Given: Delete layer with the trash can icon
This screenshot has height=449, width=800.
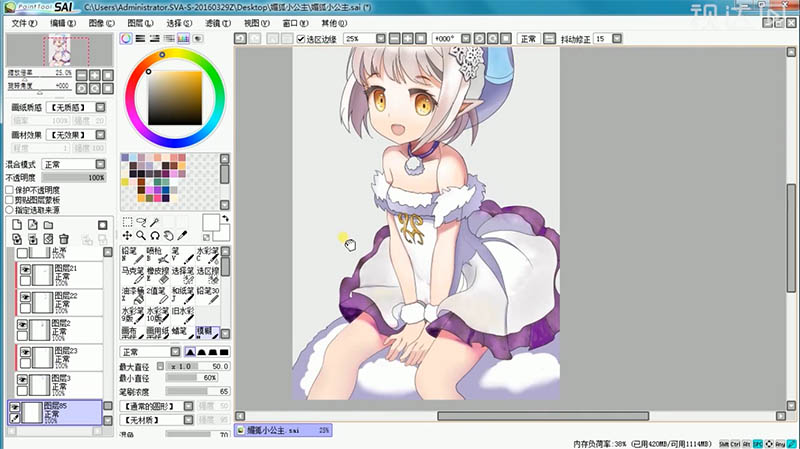Looking at the screenshot, I should [x=64, y=239].
